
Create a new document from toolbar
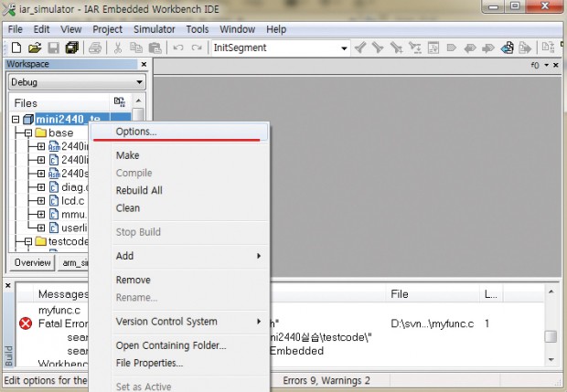16,48
